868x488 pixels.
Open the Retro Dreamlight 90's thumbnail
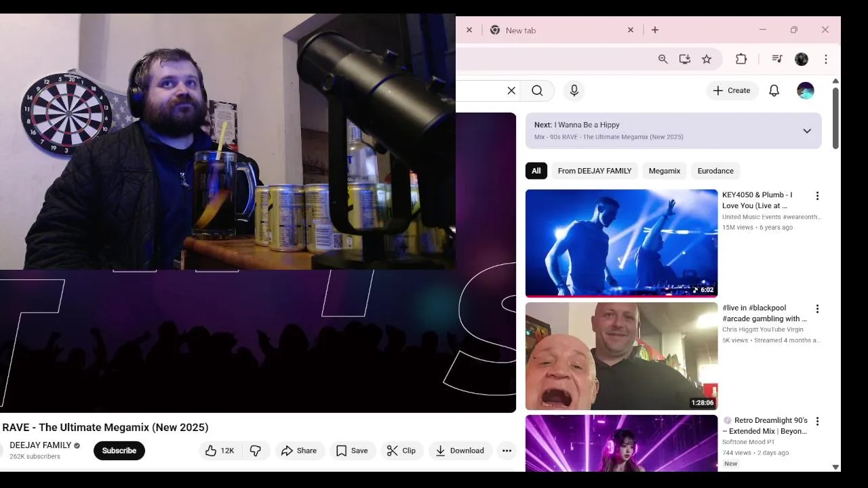(x=621, y=443)
